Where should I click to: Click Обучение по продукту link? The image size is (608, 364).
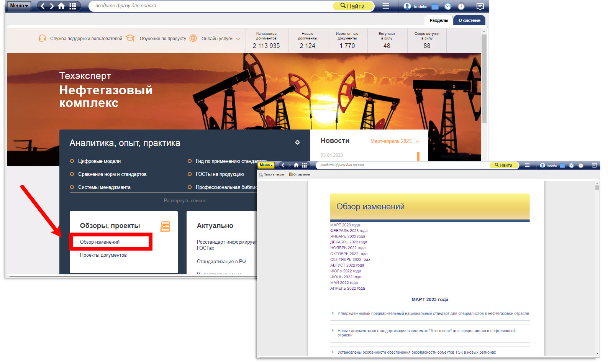pyautogui.click(x=163, y=39)
